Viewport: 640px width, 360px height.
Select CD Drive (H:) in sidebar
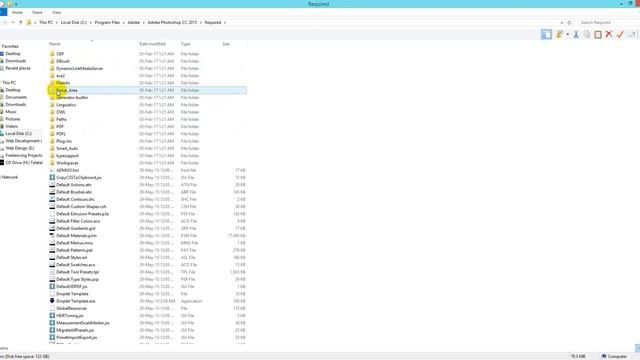(x=24, y=162)
